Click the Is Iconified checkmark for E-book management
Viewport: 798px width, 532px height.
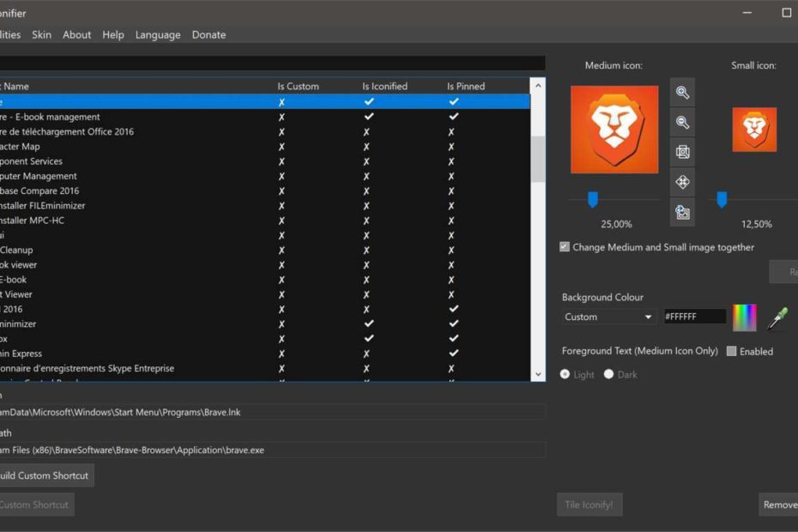[369, 117]
